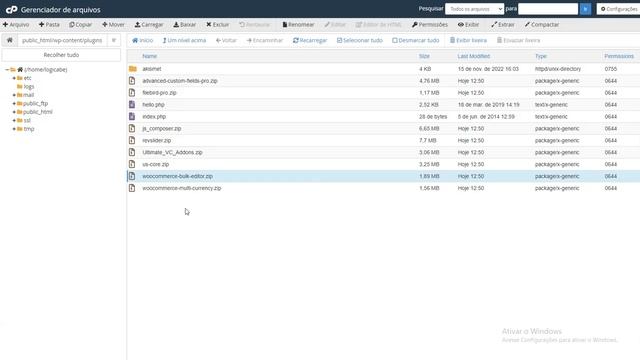640x360 pixels.
Task: Click Um nível acima link
Action: (184, 40)
